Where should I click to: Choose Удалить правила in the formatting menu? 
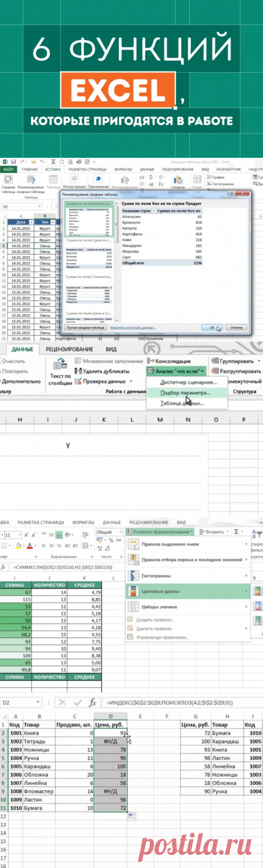(188, 628)
